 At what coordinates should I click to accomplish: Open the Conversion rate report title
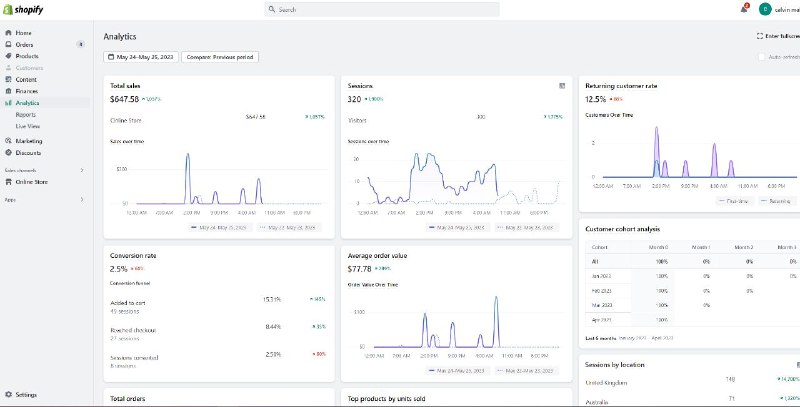pos(133,256)
